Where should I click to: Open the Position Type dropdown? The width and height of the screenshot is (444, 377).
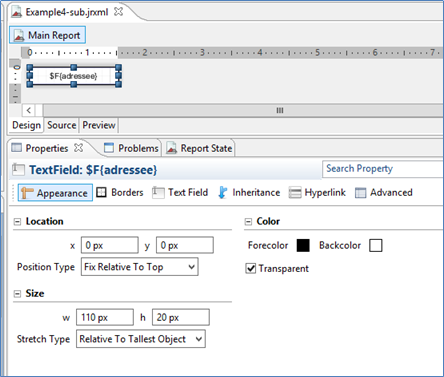pos(140,267)
